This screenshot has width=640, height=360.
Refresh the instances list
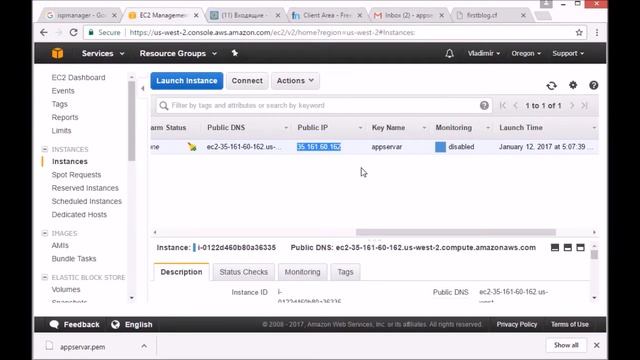click(x=551, y=85)
